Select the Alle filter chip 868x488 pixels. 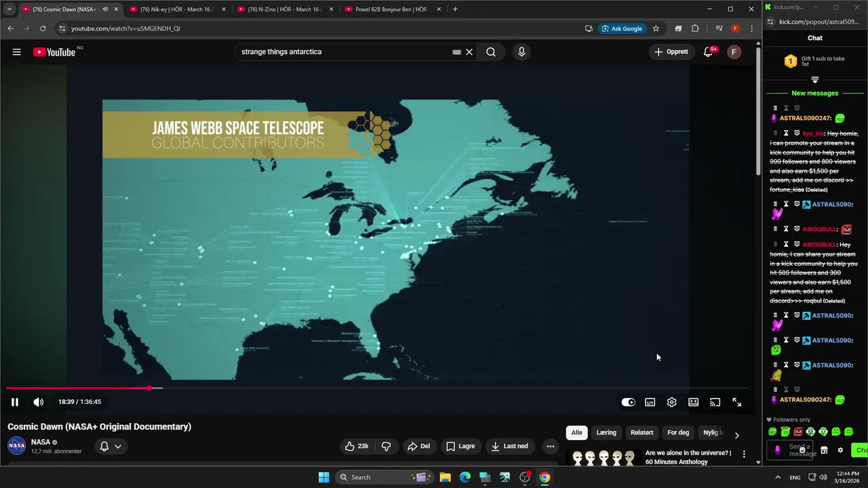(576, 432)
